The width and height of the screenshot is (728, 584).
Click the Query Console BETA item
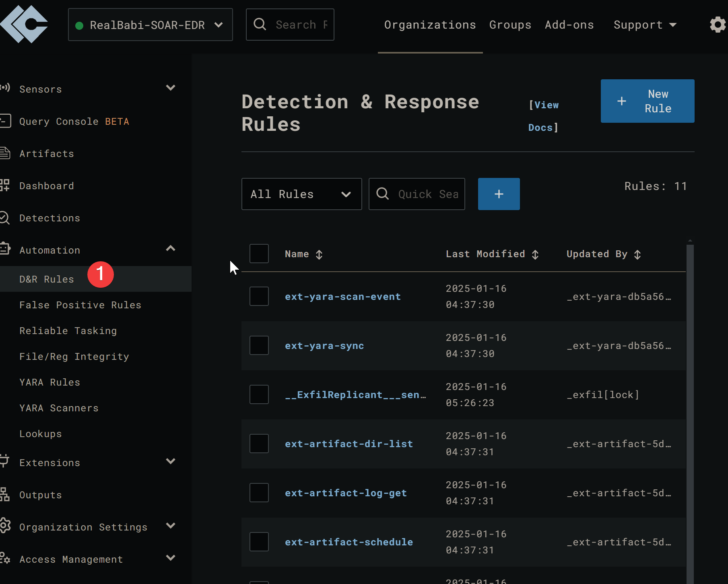pyautogui.click(x=74, y=122)
